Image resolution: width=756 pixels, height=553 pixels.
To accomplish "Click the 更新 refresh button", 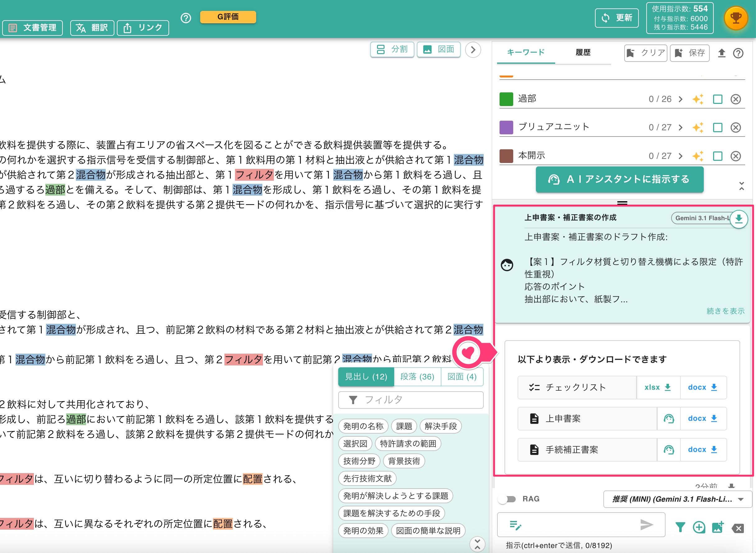I will coord(616,18).
